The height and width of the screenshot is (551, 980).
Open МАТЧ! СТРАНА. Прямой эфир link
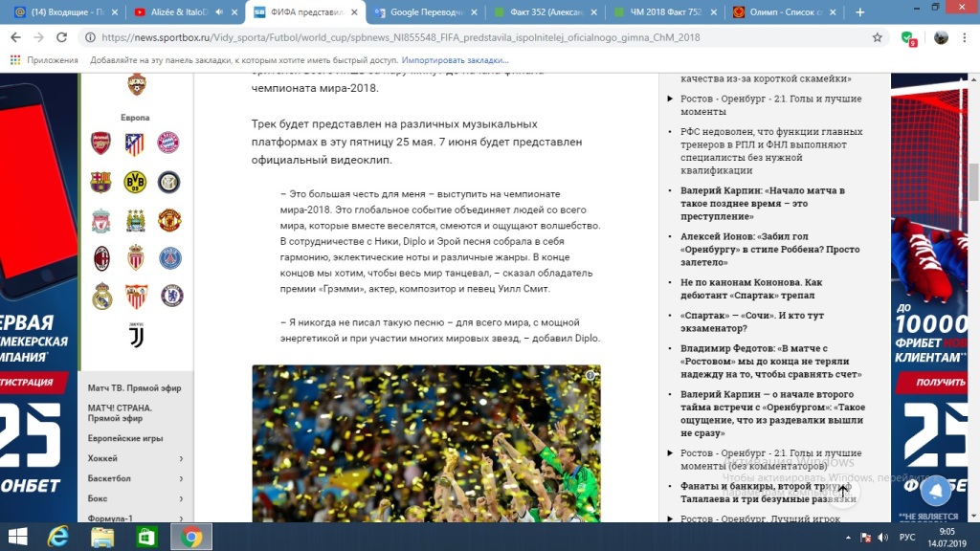coord(120,413)
